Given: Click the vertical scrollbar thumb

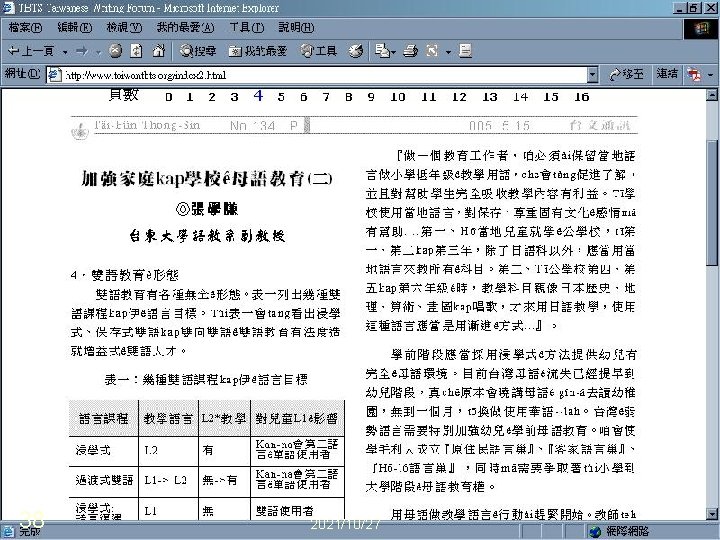Looking at the screenshot, I should coord(712,202).
